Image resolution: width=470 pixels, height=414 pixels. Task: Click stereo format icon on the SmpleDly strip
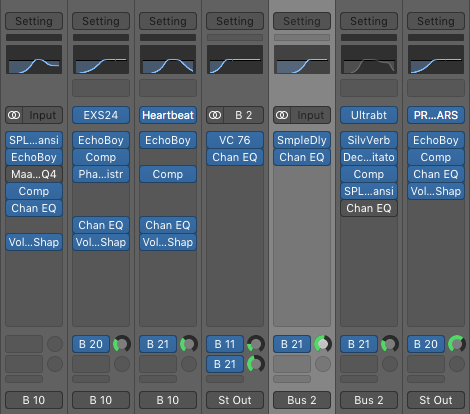click(282, 115)
